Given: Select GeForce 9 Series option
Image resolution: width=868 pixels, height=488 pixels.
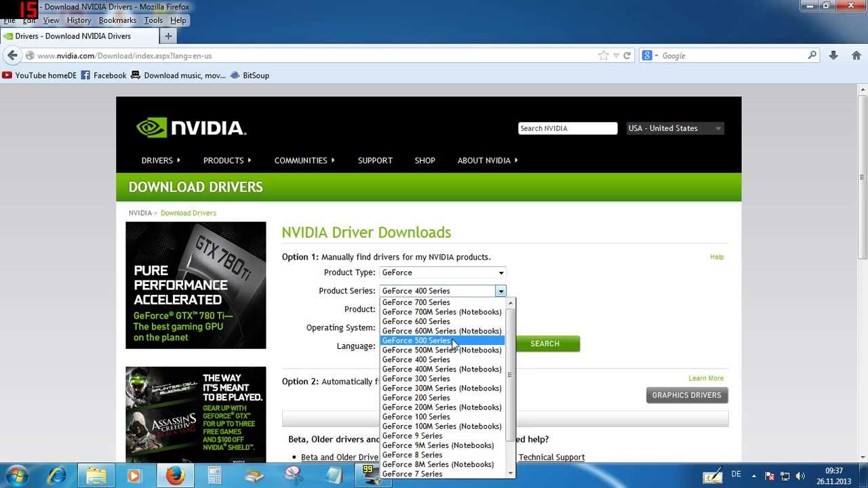Looking at the screenshot, I should click(x=442, y=436).
